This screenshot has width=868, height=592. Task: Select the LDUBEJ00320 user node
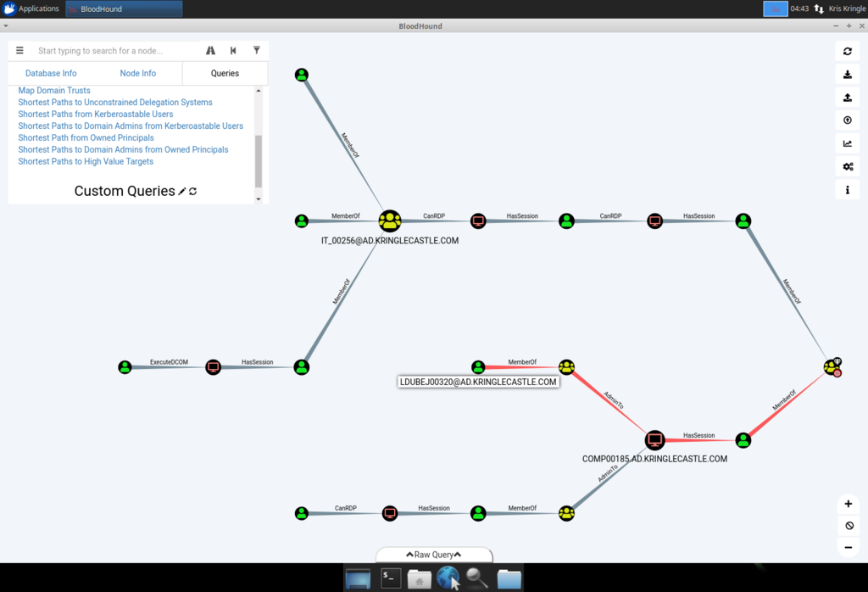478,366
